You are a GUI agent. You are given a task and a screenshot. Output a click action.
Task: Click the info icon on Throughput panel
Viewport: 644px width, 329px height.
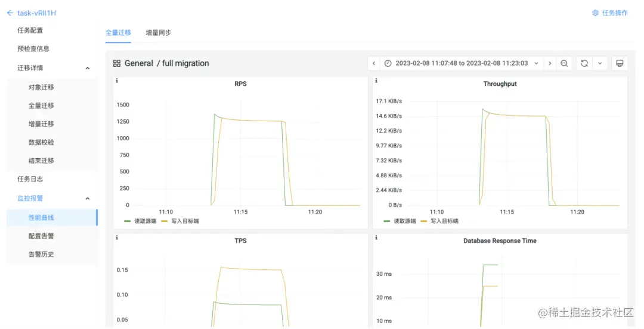click(x=376, y=81)
